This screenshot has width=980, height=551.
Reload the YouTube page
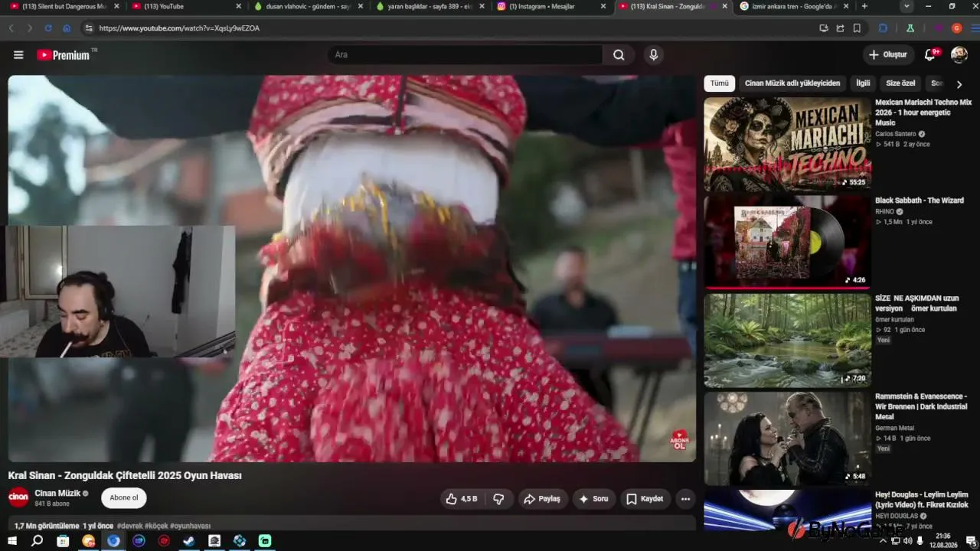[x=48, y=28]
